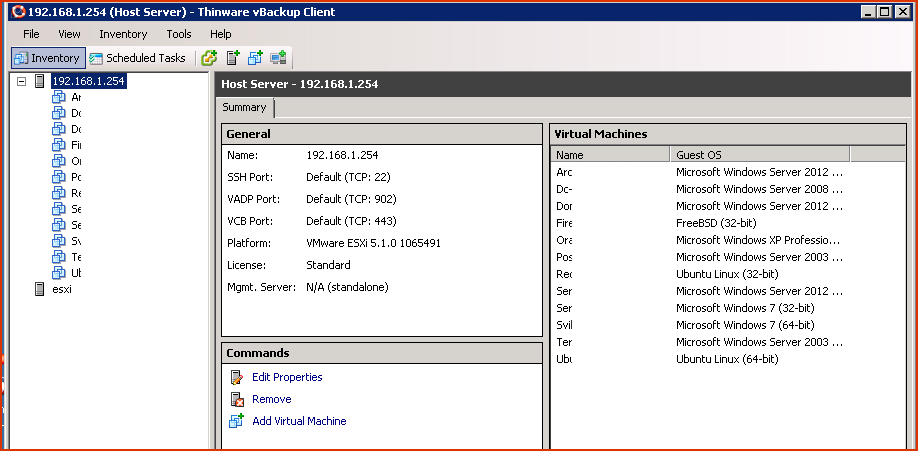The image size is (918, 451).
Task: Click the Microsoft Windows 7 (32-bit) cell
Action: (x=745, y=308)
